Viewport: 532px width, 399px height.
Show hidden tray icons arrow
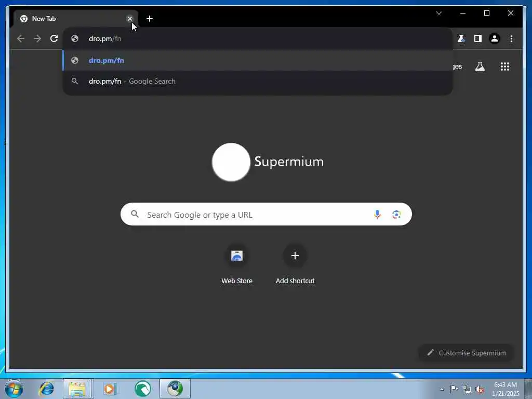point(442,390)
